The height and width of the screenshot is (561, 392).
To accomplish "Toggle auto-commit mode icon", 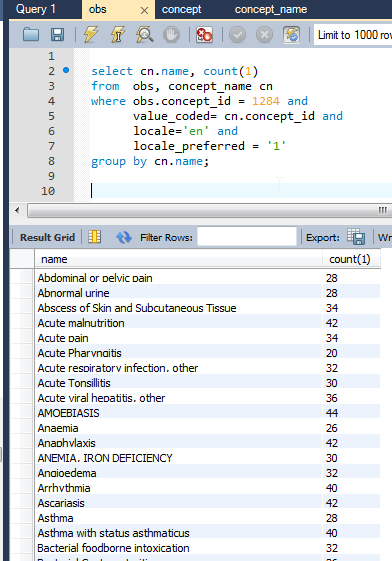I will coord(291,35).
